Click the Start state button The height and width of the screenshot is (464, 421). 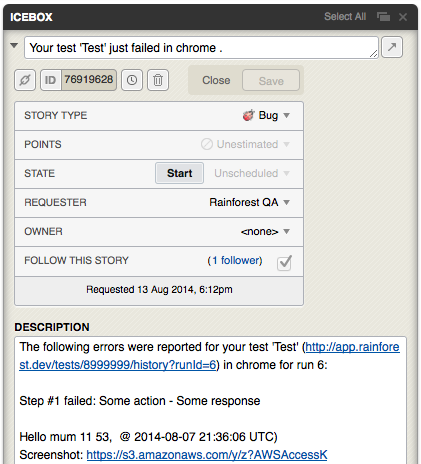click(179, 173)
